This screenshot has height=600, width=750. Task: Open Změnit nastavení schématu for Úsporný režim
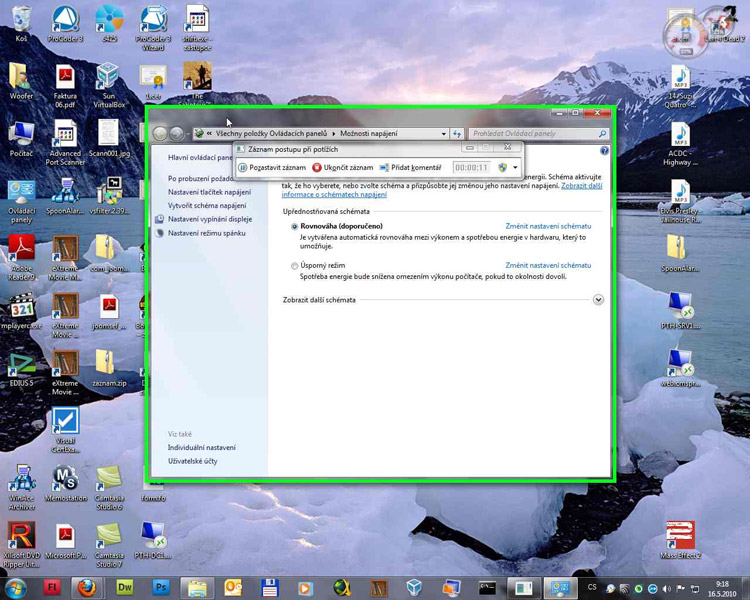tap(548, 266)
